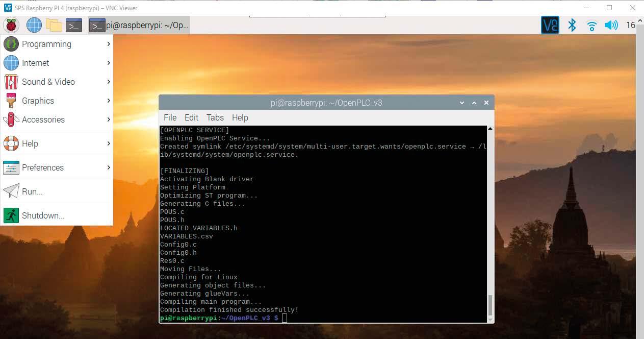Open the Internet menu entry
This screenshot has width=644, height=339.
tap(57, 63)
